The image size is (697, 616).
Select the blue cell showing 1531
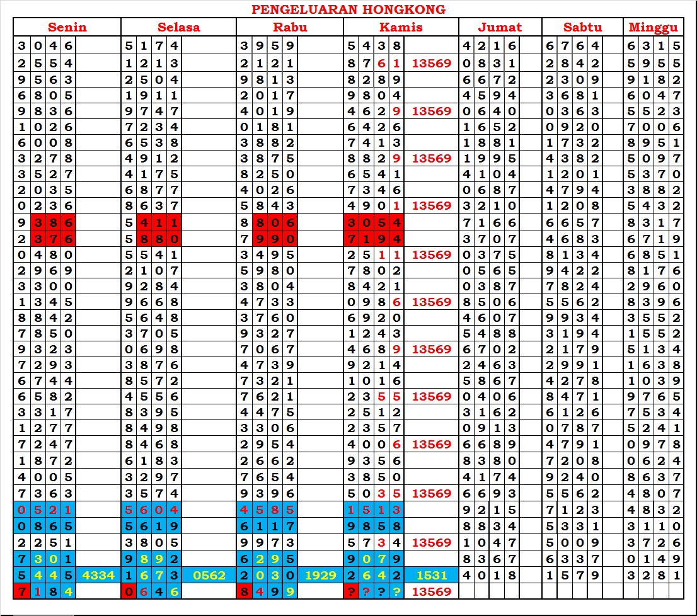[x=431, y=575]
